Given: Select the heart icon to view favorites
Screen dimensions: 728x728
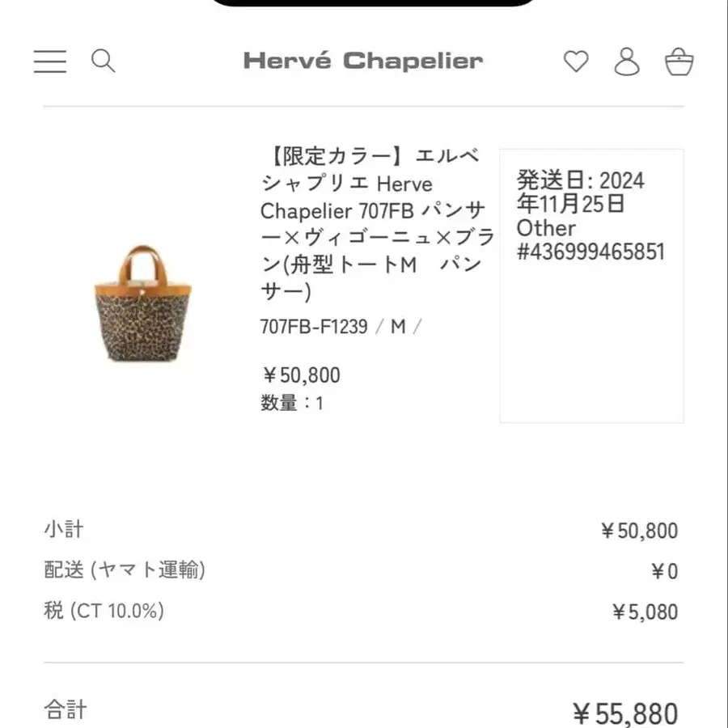Looking at the screenshot, I should pos(576,61).
